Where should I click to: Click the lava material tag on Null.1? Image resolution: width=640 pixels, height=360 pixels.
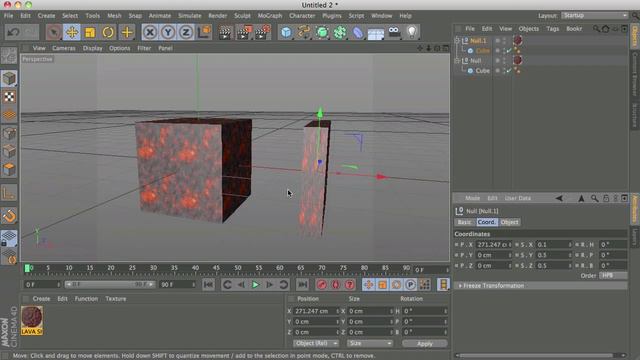518,40
